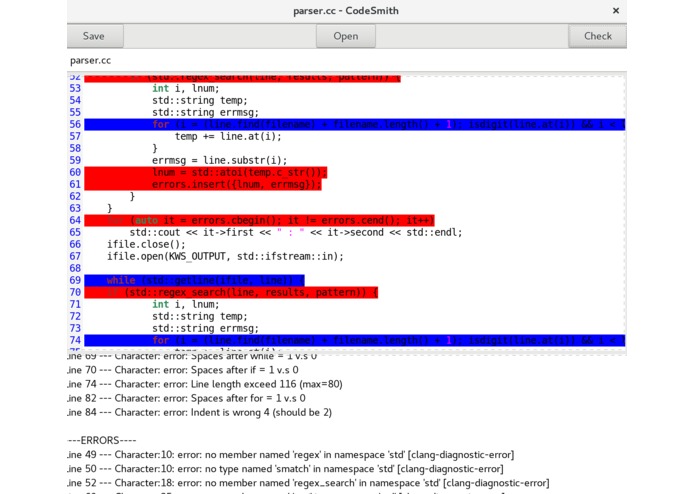Click blue highlighted for-loop on line 56
This screenshot has height=494, width=695.
(x=354, y=124)
